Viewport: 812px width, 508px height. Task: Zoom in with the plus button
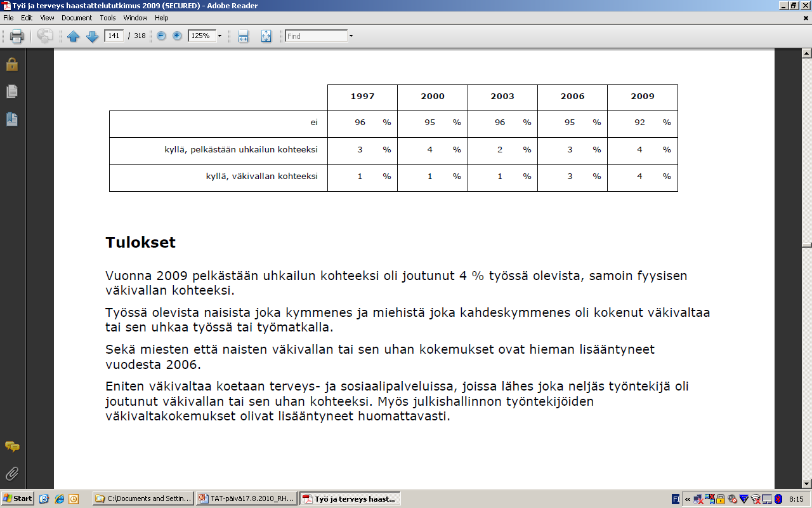(177, 36)
